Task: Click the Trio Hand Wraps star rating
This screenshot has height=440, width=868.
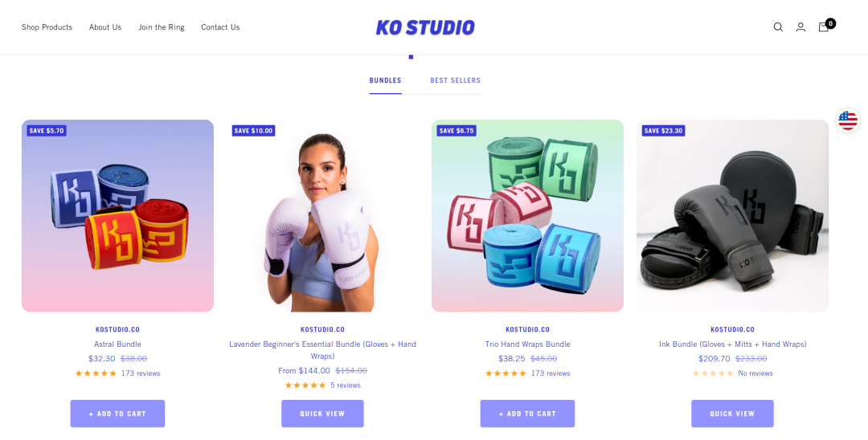Action: pyautogui.click(x=506, y=373)
